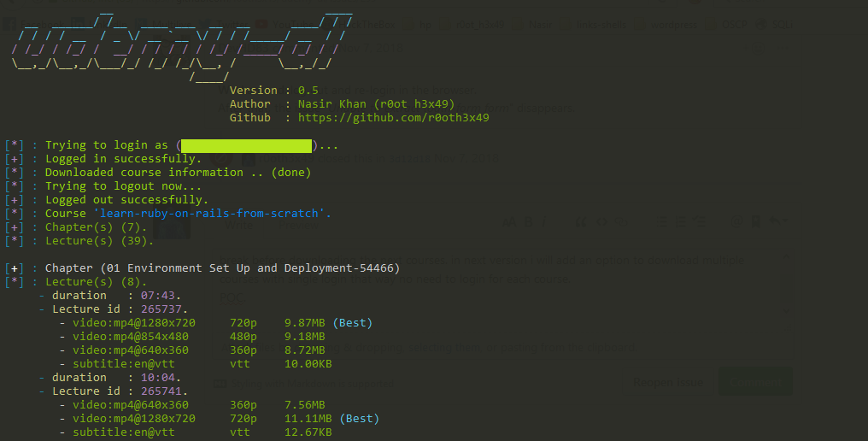The image size is (868, 441).
Task: Open the Twitter bookmark in browser
Action: click(x=225, y=25)
